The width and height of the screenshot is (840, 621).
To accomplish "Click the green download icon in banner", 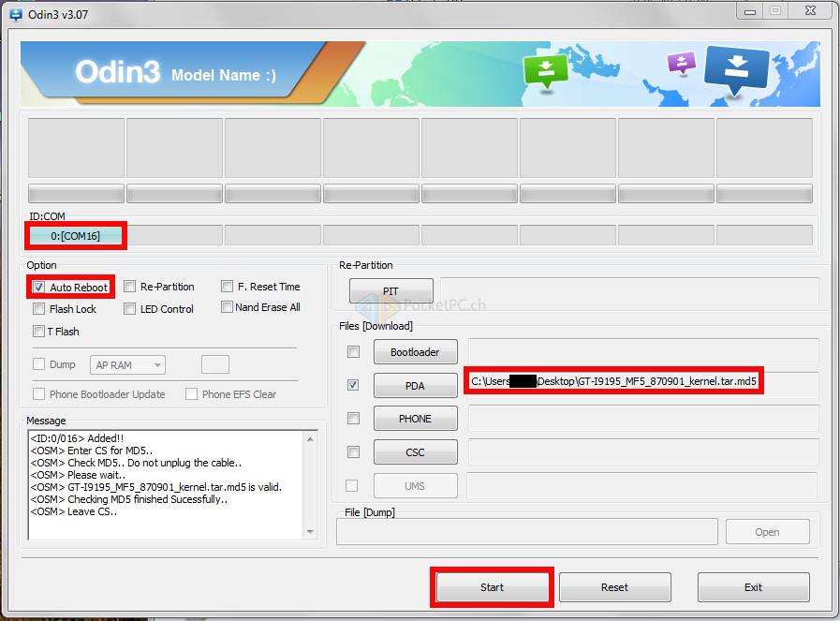I will click(545, 71).
